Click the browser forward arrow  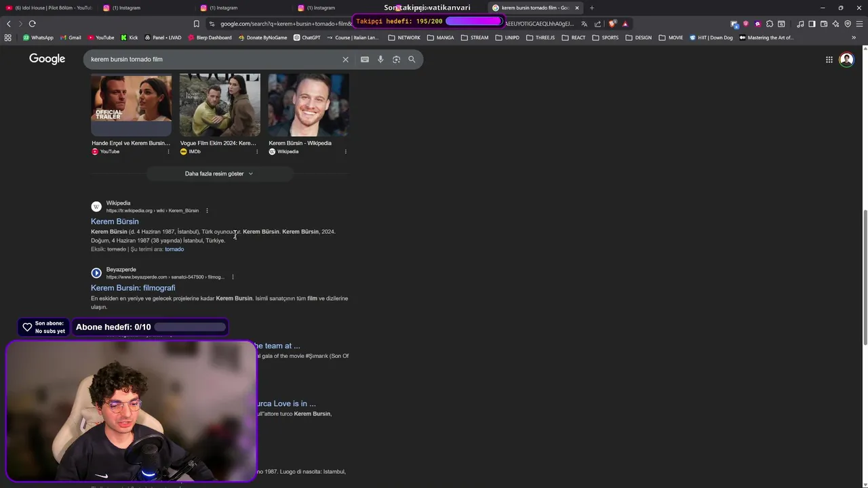point(20,24)
